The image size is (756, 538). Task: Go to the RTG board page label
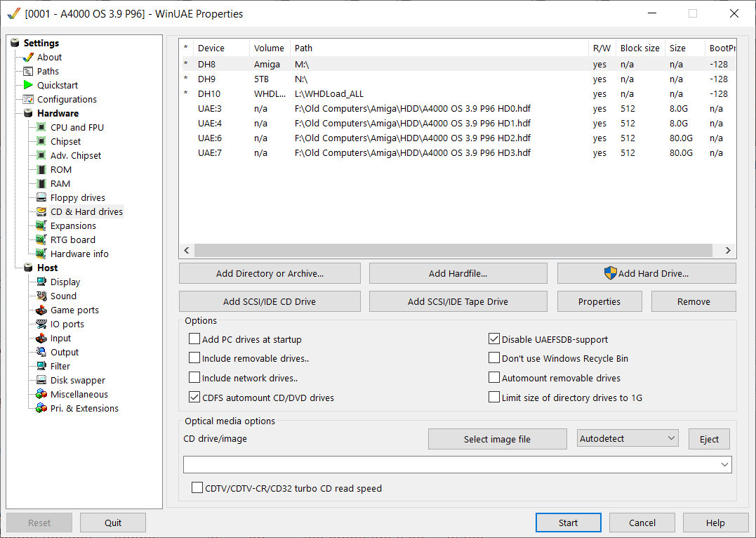tap(73, 240)
